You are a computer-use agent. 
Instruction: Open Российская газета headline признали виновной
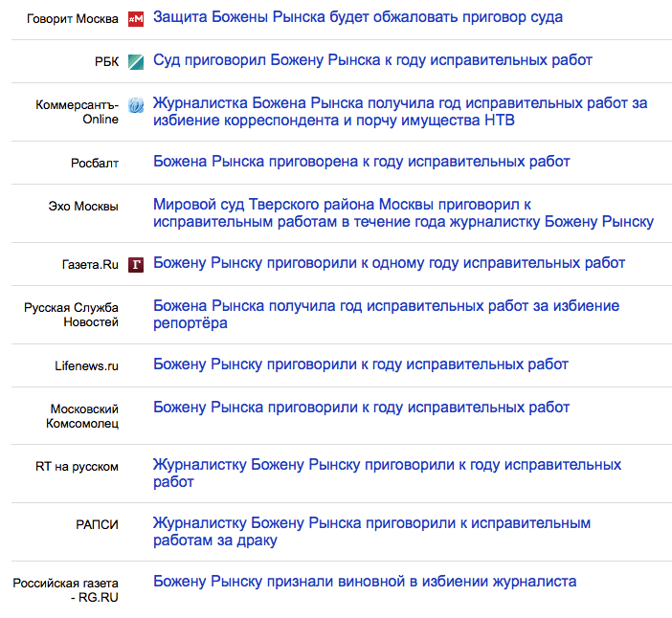[x=365, y=582]
